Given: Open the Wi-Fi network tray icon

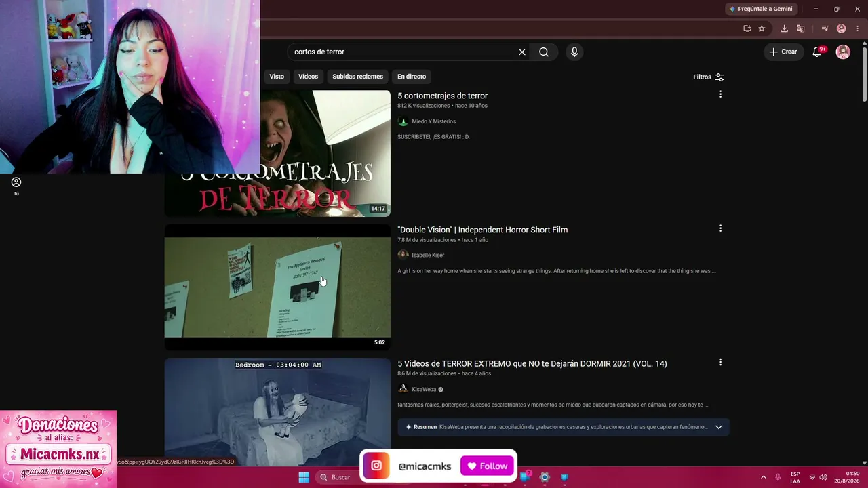Looking at the screenshot, I should pos(812,477).
